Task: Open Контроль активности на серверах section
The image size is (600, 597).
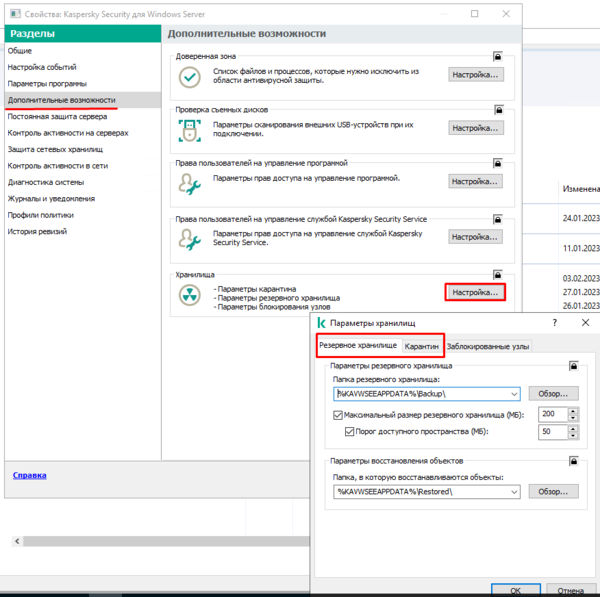Action: pos(83,133)
